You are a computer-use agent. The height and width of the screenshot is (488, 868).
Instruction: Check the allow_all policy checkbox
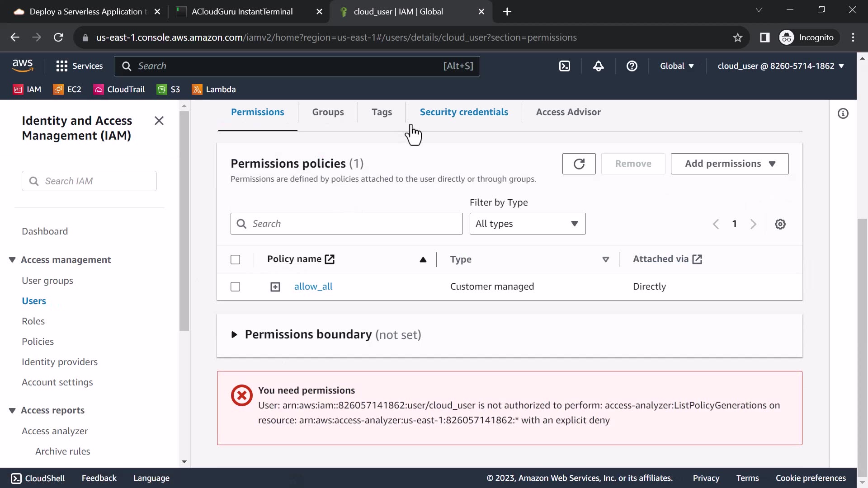(x=235, y=287)
